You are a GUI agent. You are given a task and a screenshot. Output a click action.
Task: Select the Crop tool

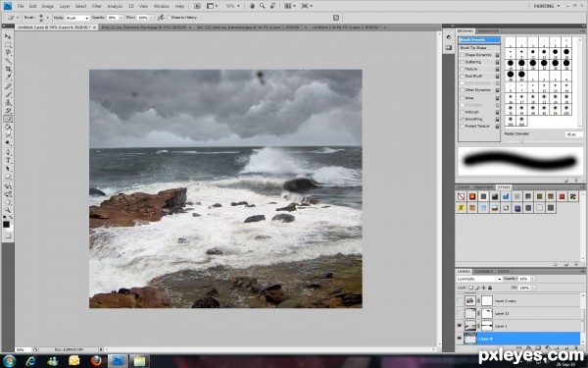pos(8,70)
